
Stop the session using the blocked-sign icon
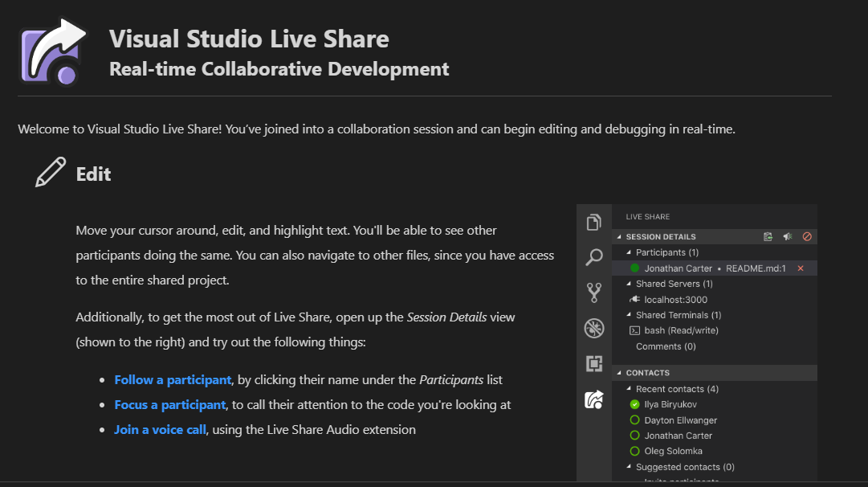pyautogui.click(x=805, y=235)
